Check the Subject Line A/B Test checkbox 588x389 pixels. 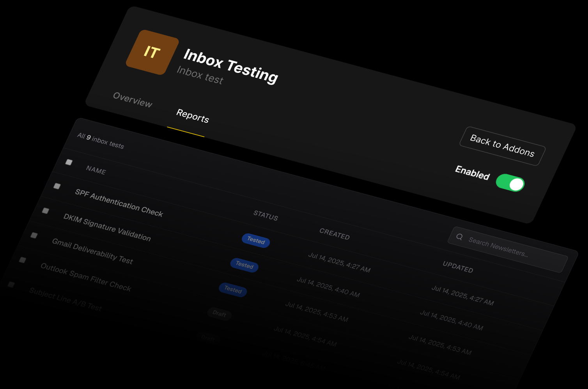coord(11,285)
